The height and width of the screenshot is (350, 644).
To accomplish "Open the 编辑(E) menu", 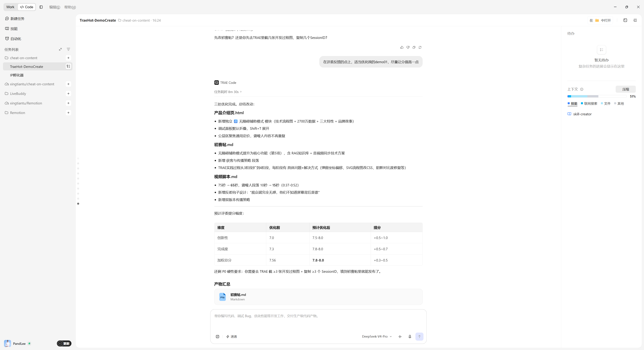I will (55, 7).
